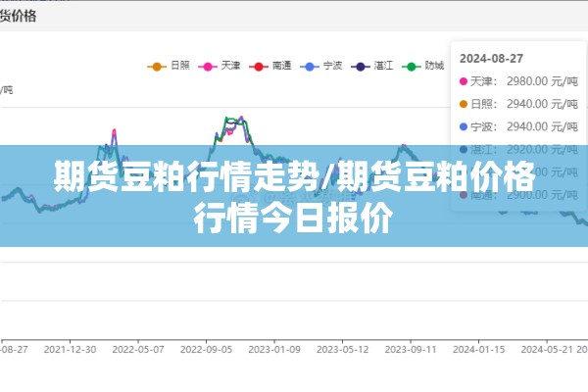Select the 天津 2980.00 元/吨 tooltip row
The height and width of the screenshot is (392, 588).
click(518, 81)
